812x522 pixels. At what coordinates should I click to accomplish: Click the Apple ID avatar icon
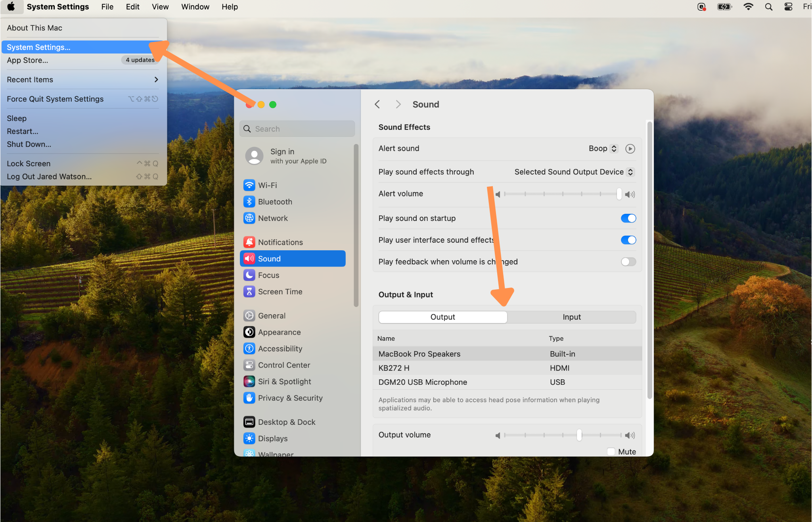(254, 156)
